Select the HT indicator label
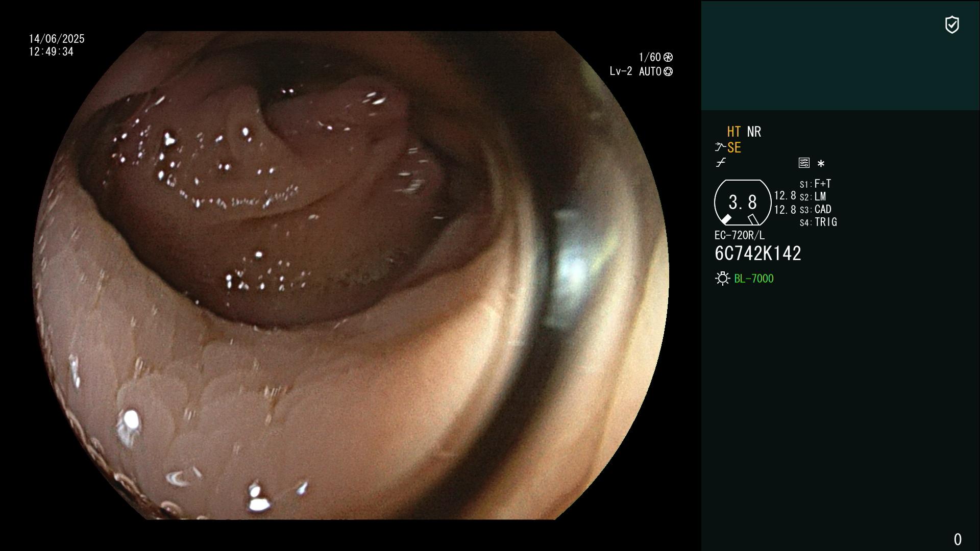 click(734, 132)
